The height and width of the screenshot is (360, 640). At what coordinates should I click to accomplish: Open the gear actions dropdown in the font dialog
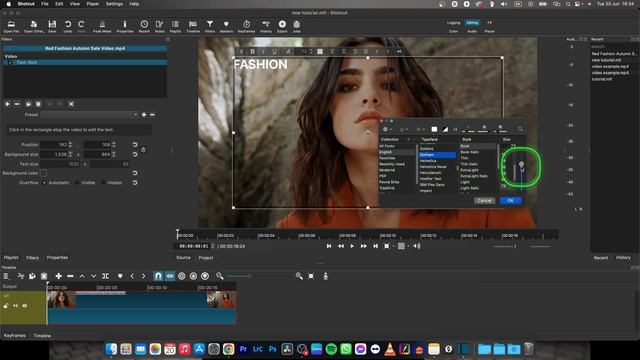(387, 129)
